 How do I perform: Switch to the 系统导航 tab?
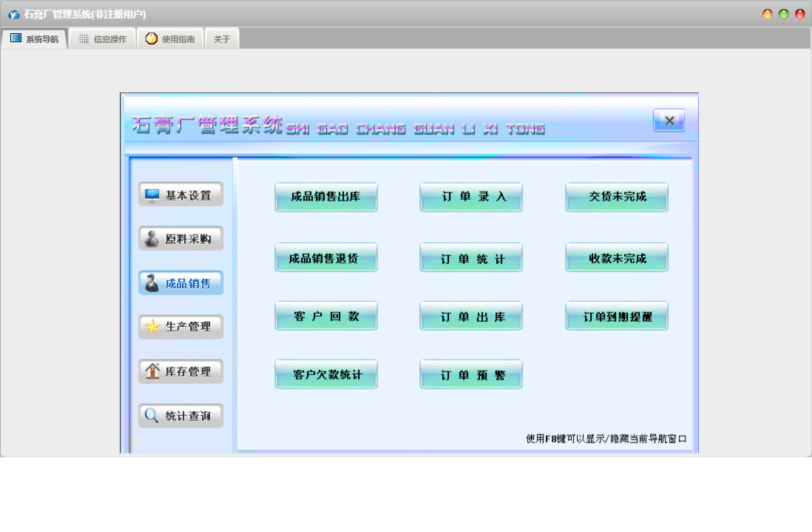tap(35, 39)
